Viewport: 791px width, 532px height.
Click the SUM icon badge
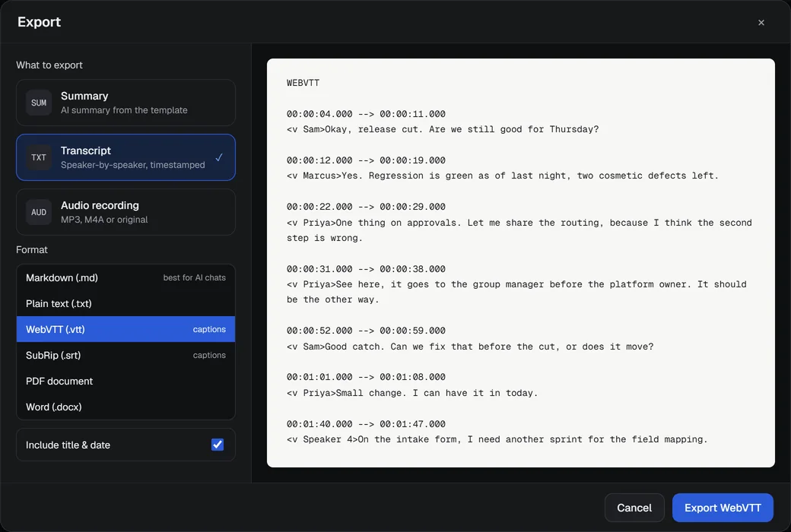(x=39, y=103)
